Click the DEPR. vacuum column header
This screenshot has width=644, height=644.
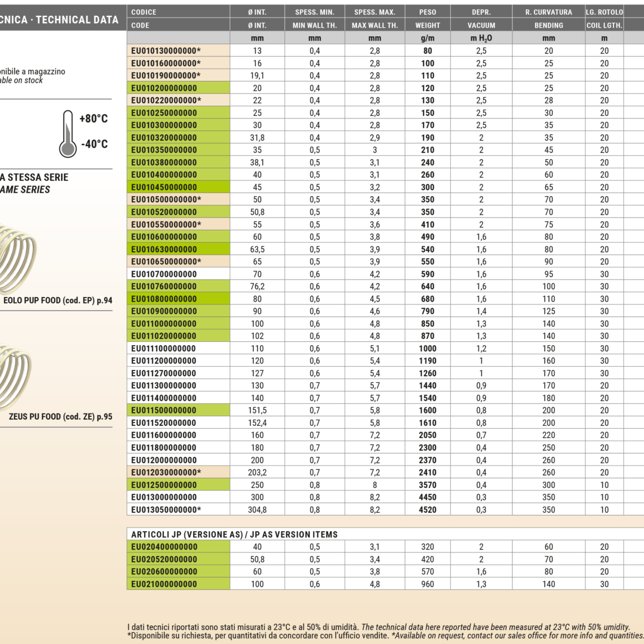[x=481, y=12]
